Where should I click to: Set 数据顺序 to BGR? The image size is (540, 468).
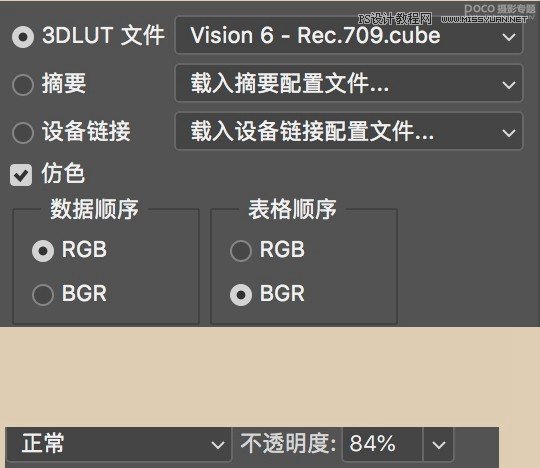43,294
